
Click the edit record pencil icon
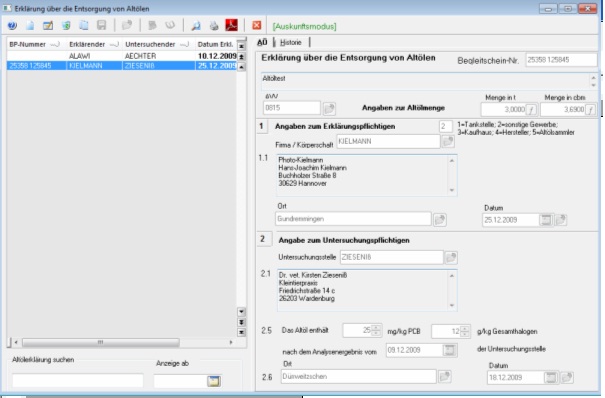[x=48, y=26]
